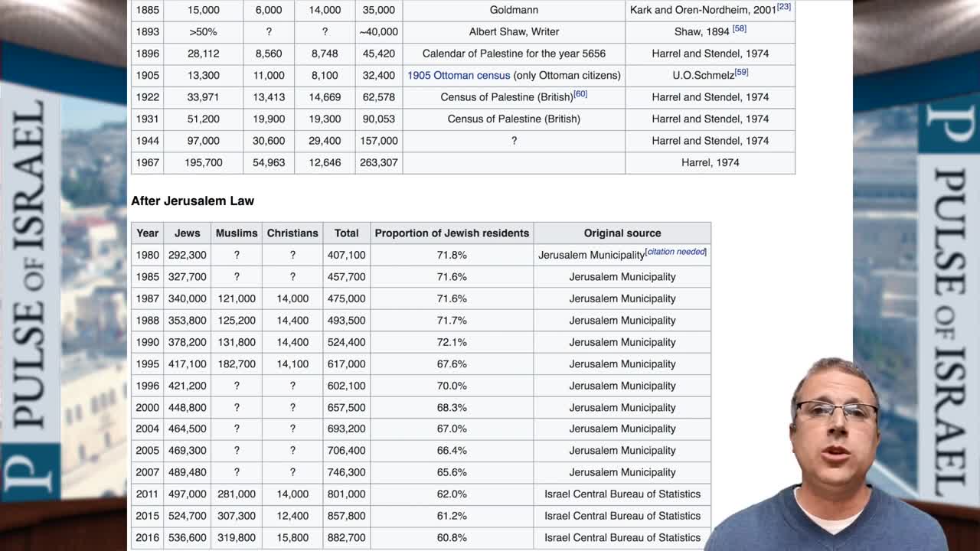This screenshot has height=551, width=980.
Task: Click the 60.8% proportion cell
Action: coord(452,538)
